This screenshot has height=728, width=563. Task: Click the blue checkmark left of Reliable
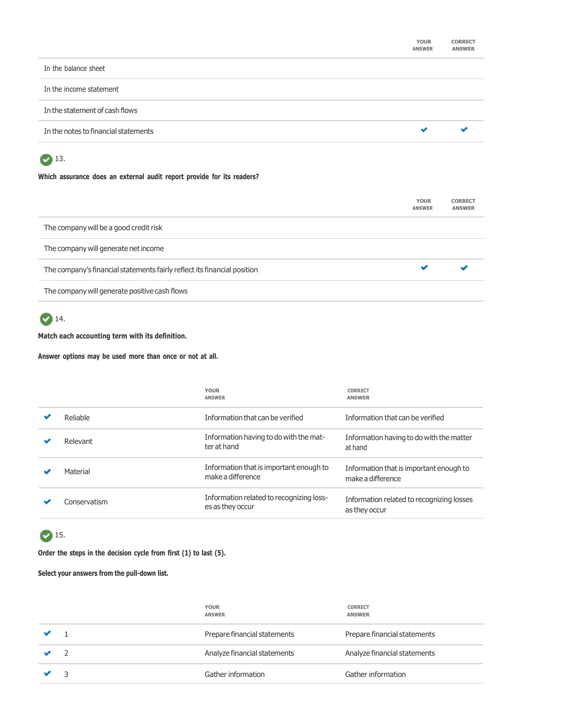coord(47,417)
